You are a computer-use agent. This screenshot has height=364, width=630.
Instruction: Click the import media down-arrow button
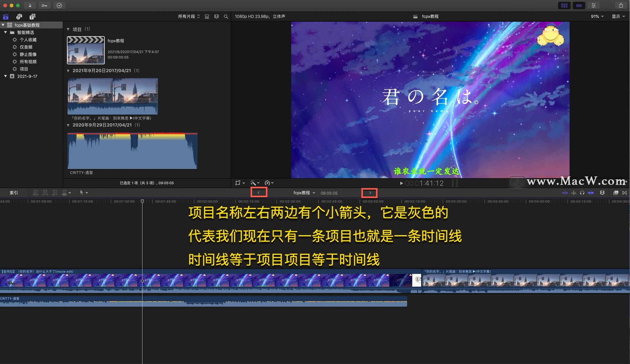click(x=30, y=5)
